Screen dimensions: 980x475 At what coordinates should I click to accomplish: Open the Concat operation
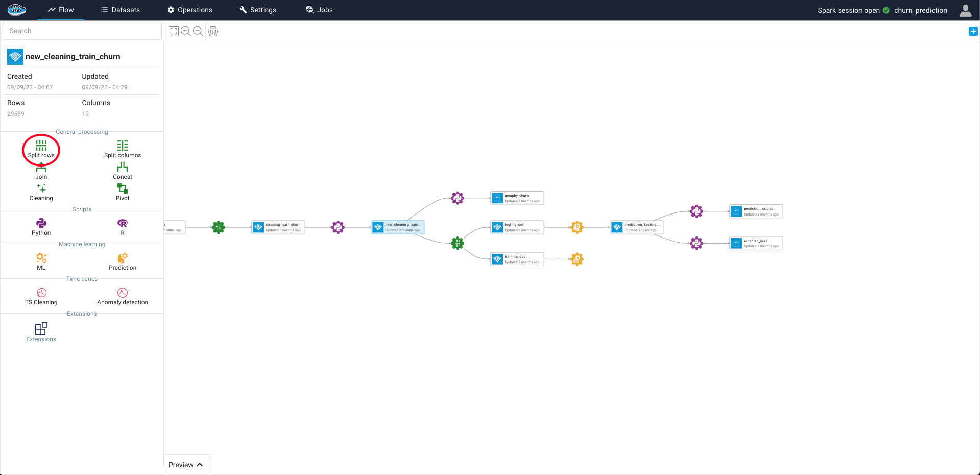click(x=122, y=171)
